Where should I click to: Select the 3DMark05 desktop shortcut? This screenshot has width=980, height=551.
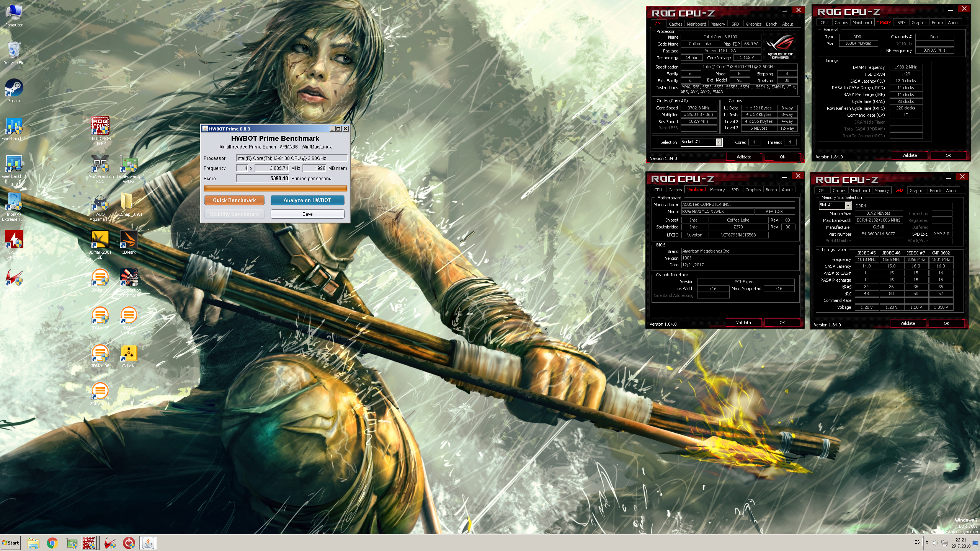point(100,318)
